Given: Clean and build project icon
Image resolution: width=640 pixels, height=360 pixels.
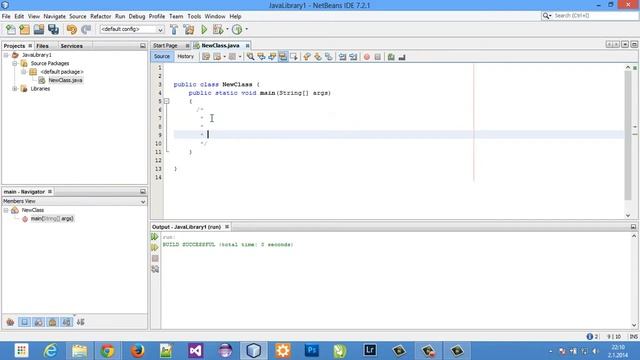Looking at the screenshot, I should click(189, 29).
